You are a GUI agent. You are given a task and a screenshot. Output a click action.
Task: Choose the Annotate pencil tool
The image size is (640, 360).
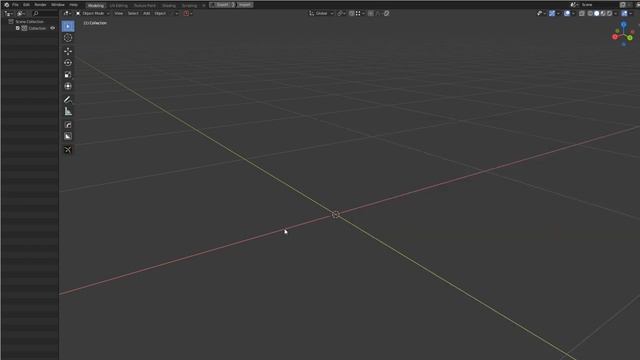coord(68,100)
